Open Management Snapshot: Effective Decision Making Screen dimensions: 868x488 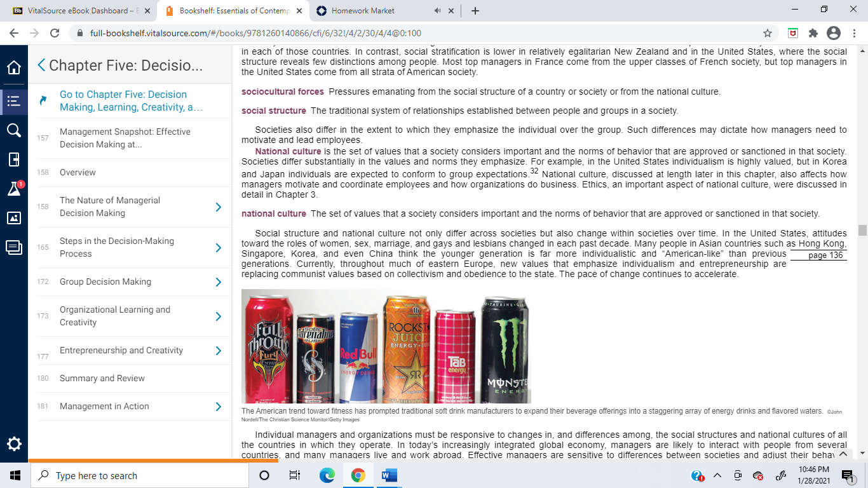[x=125, y=138]
